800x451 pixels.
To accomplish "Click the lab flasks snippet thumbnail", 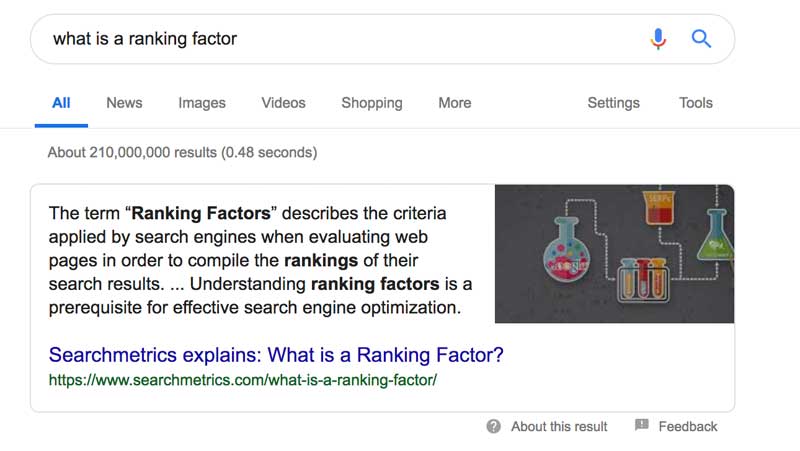I will 614,254.
